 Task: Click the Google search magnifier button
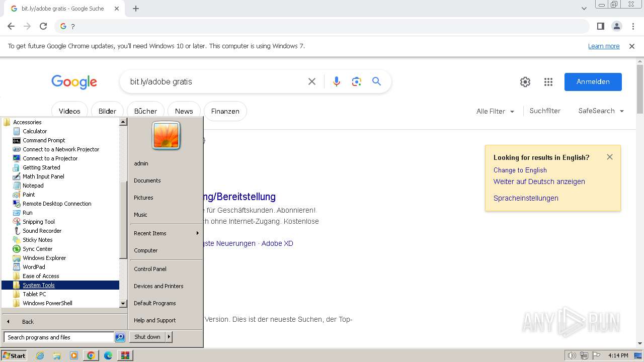pyautogui.click(x=376, y=81)
